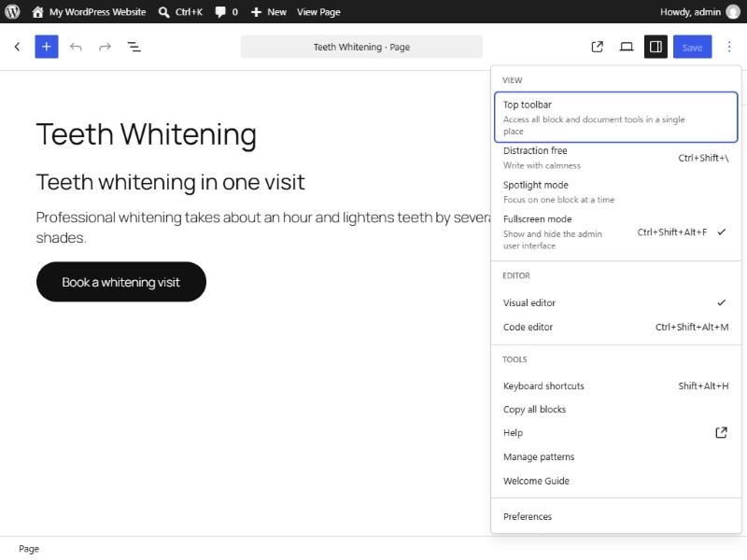Click View Page in the admin bar
The image size is (747, 560).
[x=318, y=11]
